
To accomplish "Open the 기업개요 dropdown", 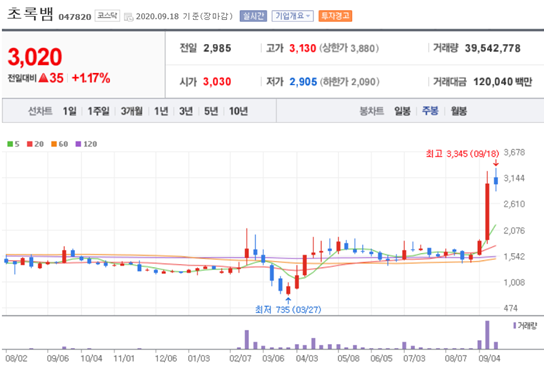I will pyautogui.click(x=292, y=16).
